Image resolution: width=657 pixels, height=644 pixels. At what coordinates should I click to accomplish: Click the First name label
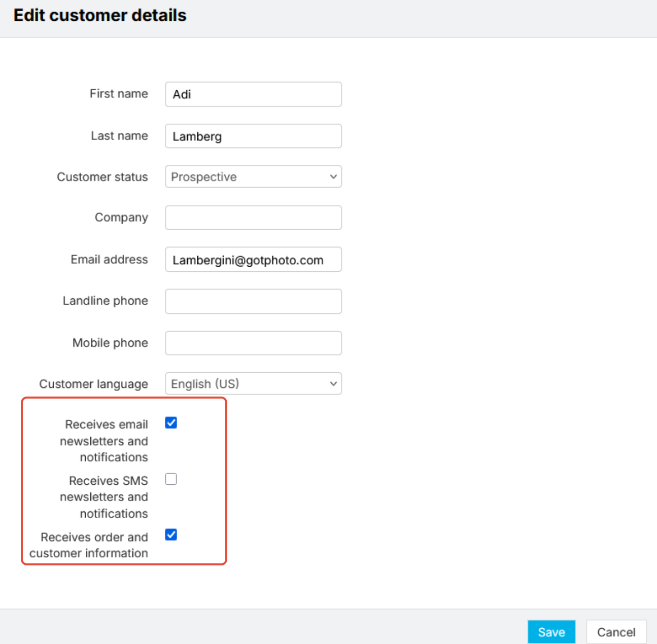119,94
